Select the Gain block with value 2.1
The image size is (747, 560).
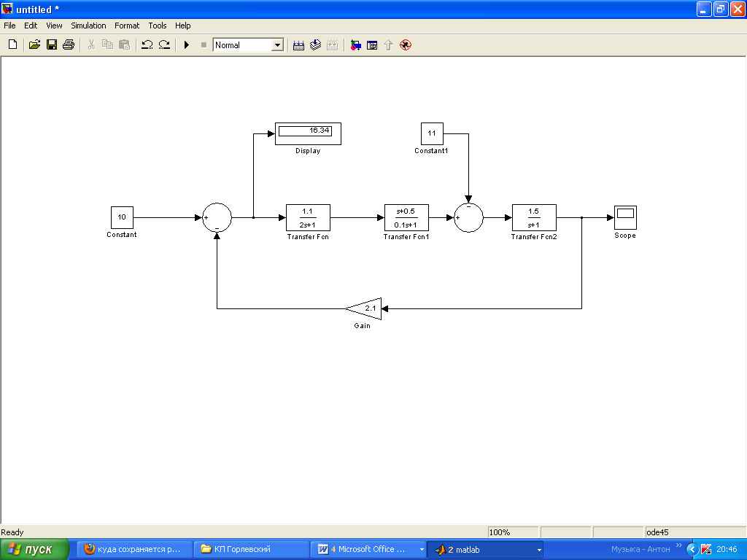coord(364,308)
